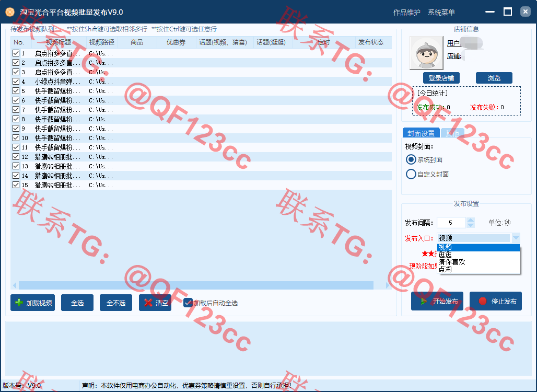The height and width of the screenshot is (392, 537).
Task: Click the publish interval input field
Action: pyautogui.click(x=451, y=223)
